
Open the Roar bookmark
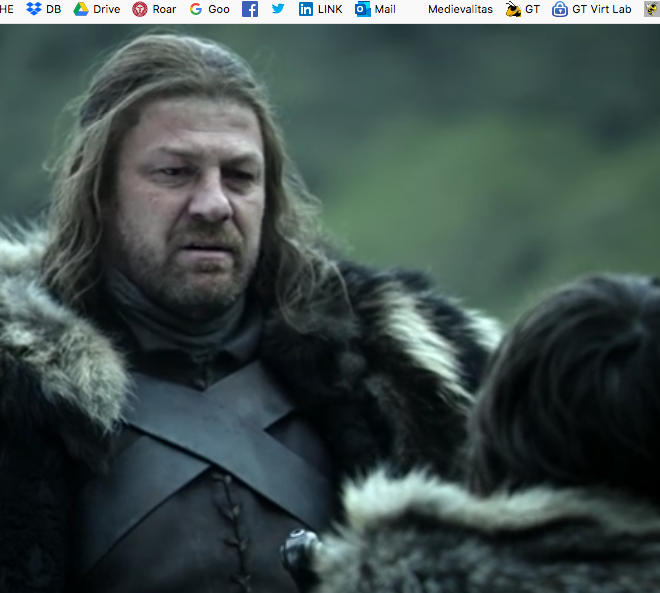(154, 9)
